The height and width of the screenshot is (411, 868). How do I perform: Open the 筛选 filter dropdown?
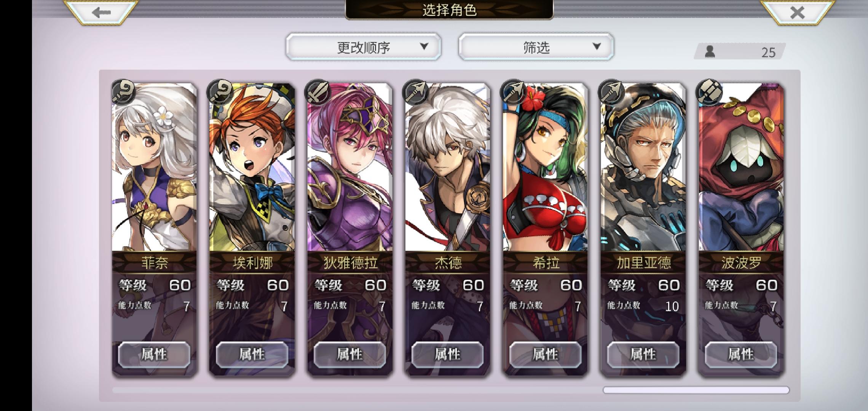click(536, 47)
